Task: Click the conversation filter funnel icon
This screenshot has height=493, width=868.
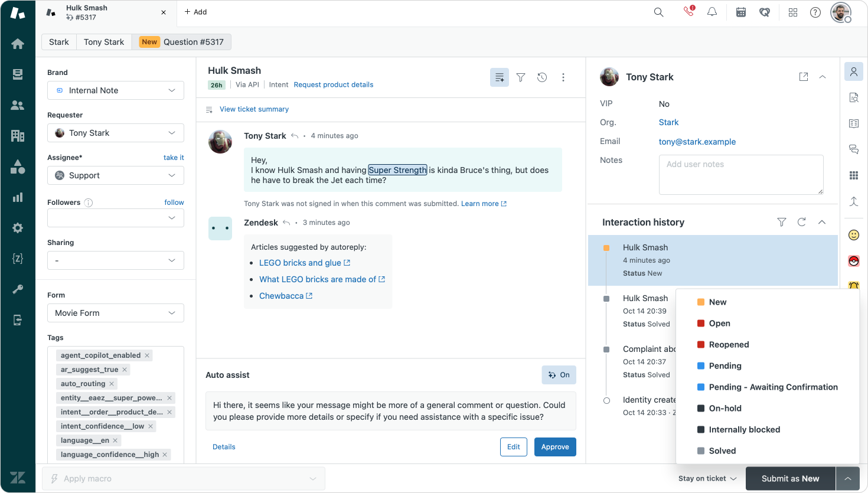Action: (521, 77)
